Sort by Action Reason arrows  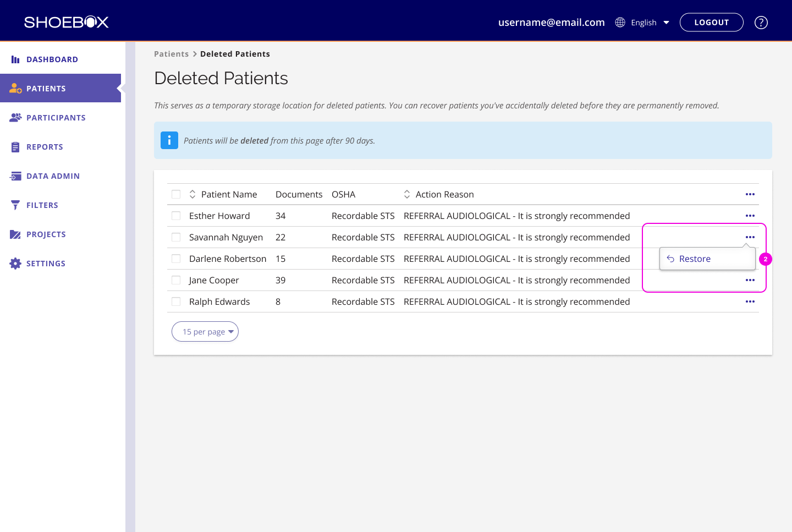click(407, 194)
